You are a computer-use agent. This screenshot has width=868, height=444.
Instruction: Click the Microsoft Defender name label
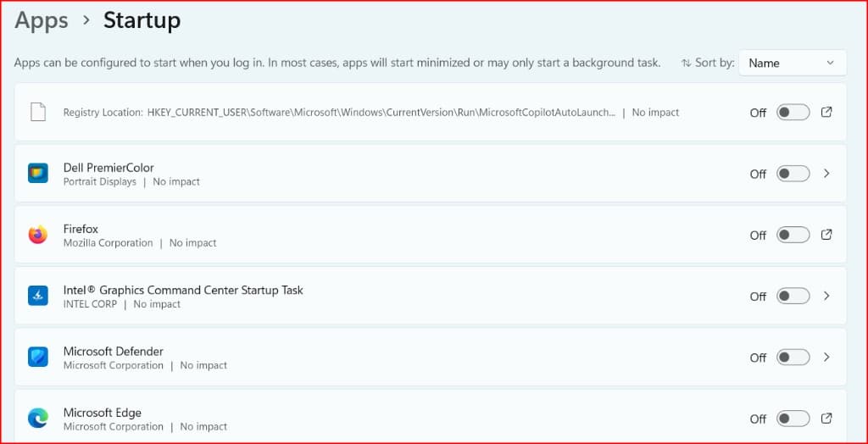(114, 351)
